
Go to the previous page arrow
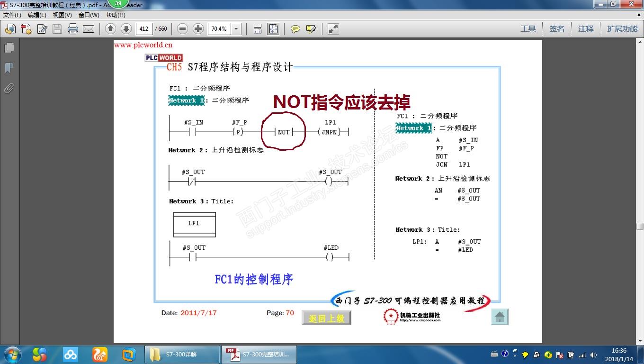[110, 29]
